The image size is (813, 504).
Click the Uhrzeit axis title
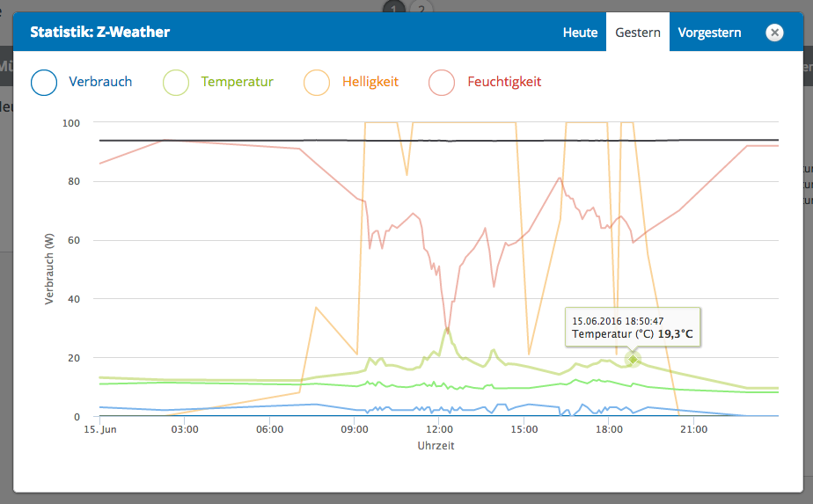pos(436,446)
